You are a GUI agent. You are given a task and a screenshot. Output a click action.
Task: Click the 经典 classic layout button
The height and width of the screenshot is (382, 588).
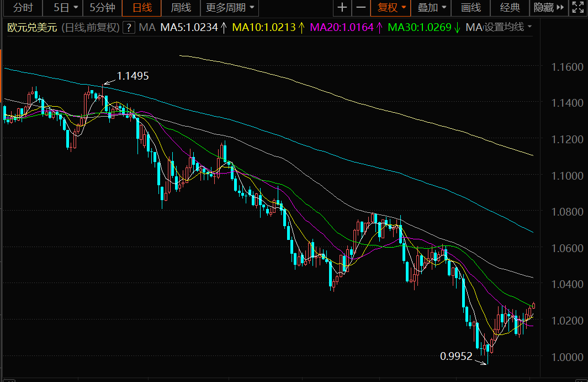click(x=510, y=8)
